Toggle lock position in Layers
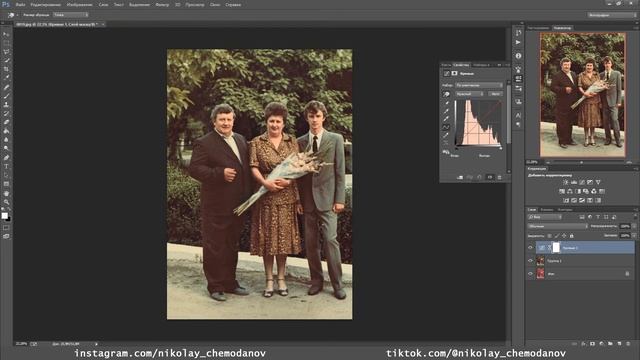Screen dimensions: 640x360 564,236
